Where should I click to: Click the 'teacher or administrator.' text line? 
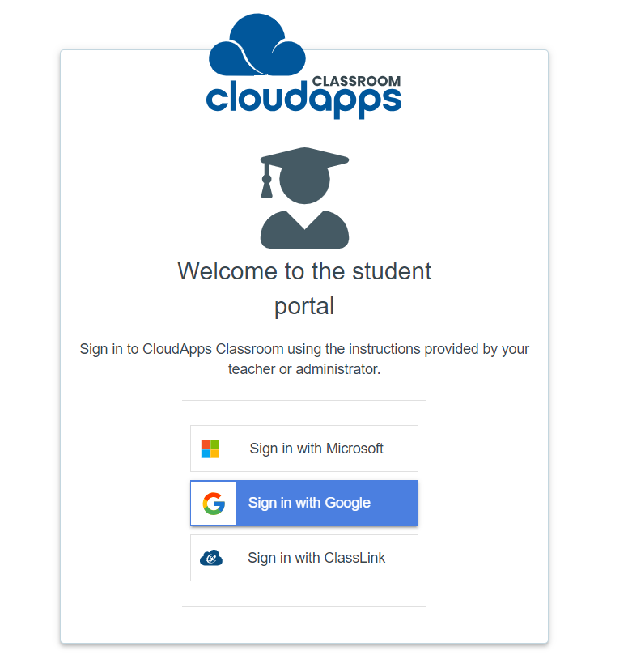click(x=304, y=369)
